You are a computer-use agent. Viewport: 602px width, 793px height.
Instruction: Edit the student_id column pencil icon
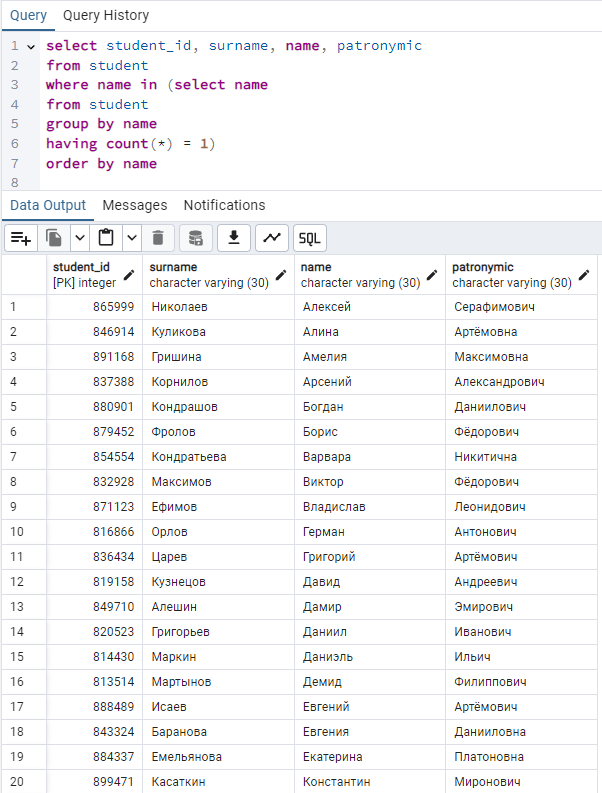click(x=130, y=275)
